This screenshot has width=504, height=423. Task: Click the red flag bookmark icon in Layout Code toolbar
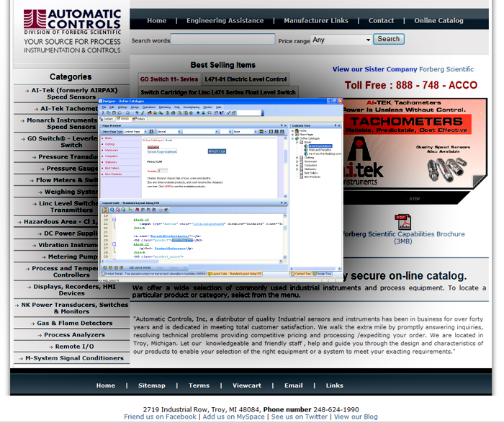pyautogui.click(x=138, y=210)
